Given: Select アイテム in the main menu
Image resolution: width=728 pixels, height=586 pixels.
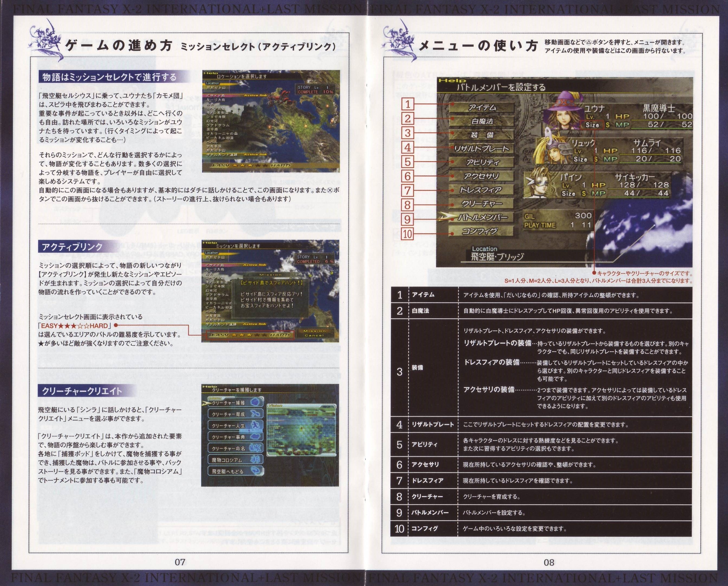Looking at the screenshot, I should 482,107.
